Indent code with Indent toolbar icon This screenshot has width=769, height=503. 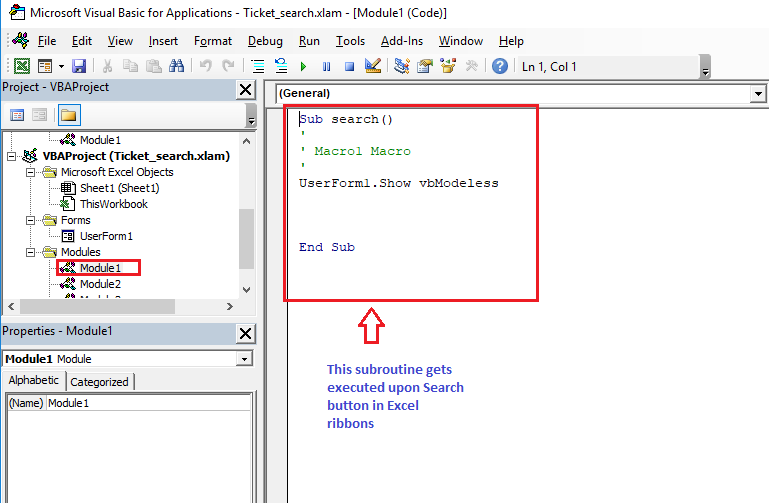[257, 66]
